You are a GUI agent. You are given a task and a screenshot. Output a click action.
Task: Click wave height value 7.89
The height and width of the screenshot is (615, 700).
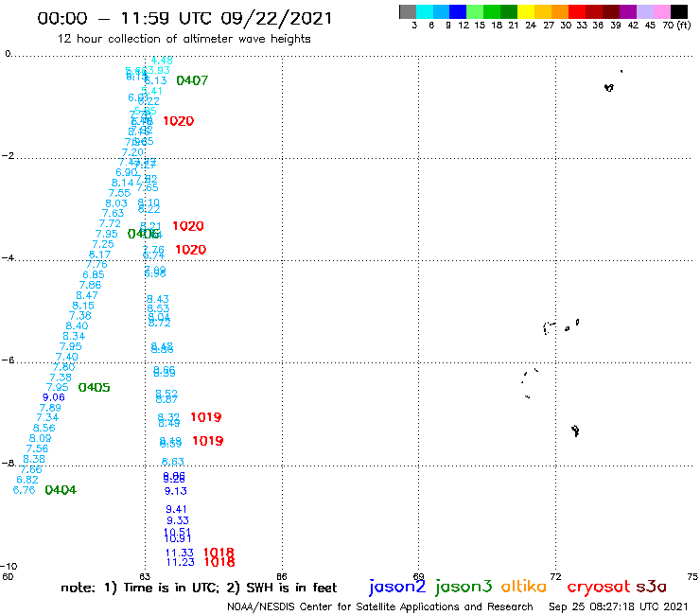coord(50,408)
